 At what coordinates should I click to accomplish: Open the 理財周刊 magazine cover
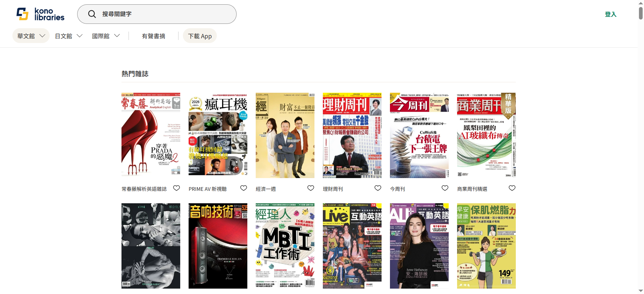[x=352, y=135]
